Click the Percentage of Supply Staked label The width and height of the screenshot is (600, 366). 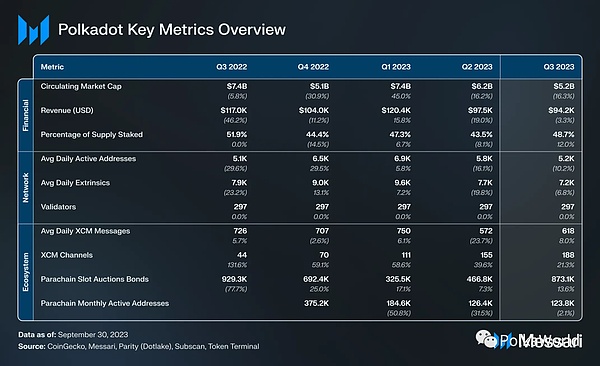coord(92,134)
